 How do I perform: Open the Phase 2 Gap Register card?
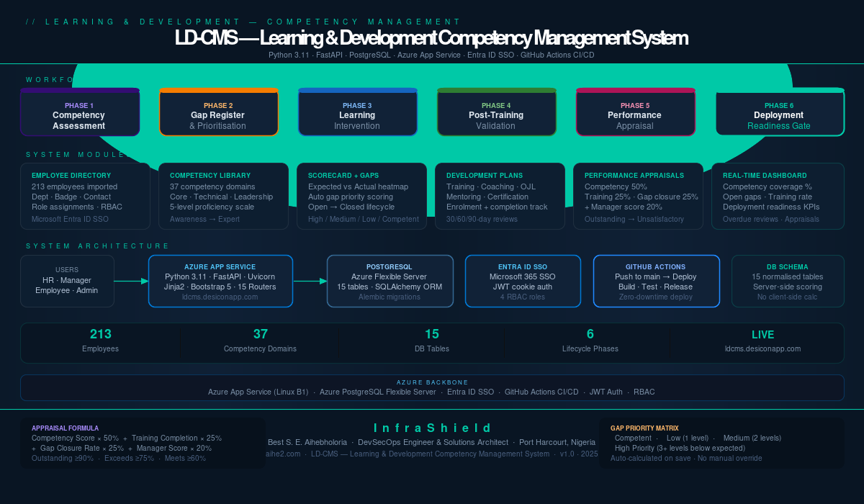[218, 112]
